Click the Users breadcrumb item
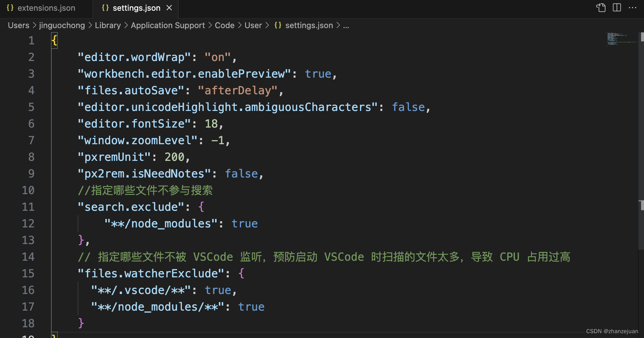The width and height of the screenshot is (644, 338). click(x=18, y=25)
